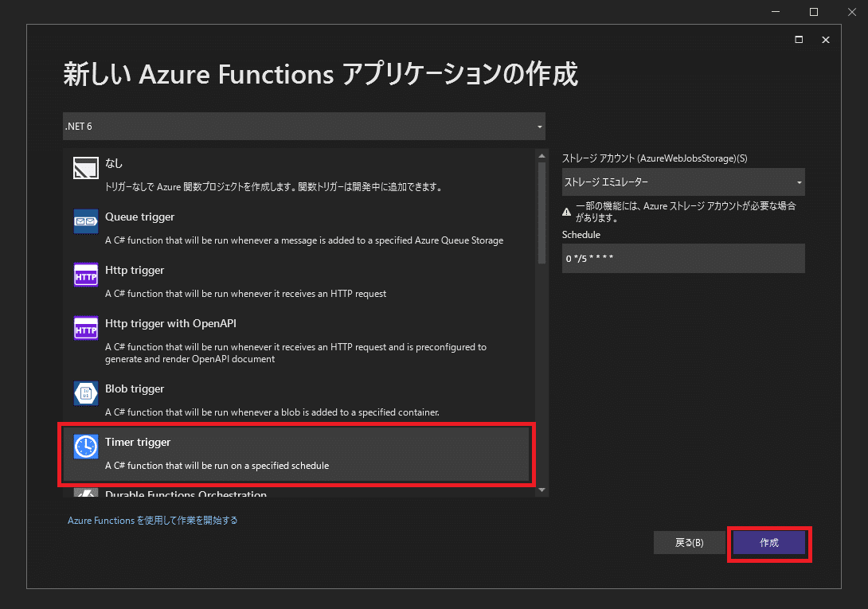Close the outer window
This screenshot has width=868, height=609.
[852, 12]
